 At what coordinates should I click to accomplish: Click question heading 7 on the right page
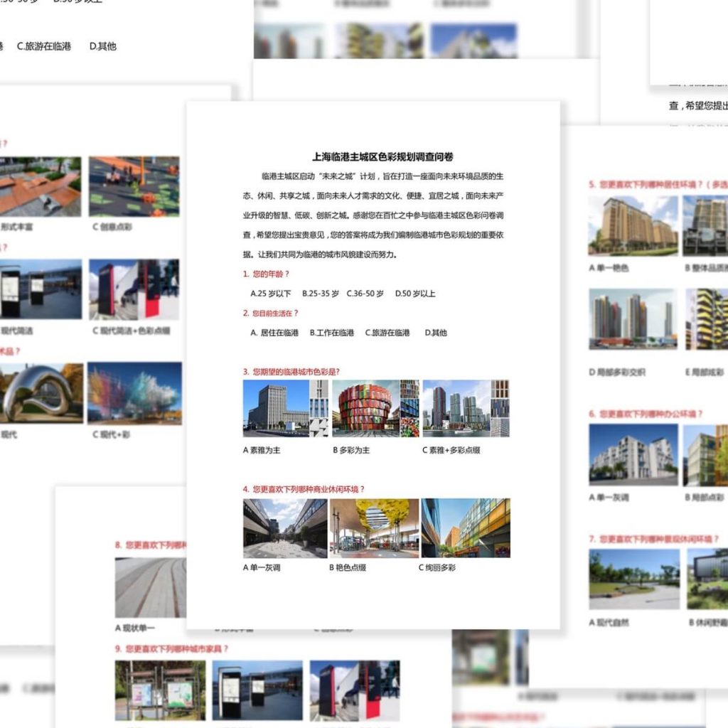[654, 539]
